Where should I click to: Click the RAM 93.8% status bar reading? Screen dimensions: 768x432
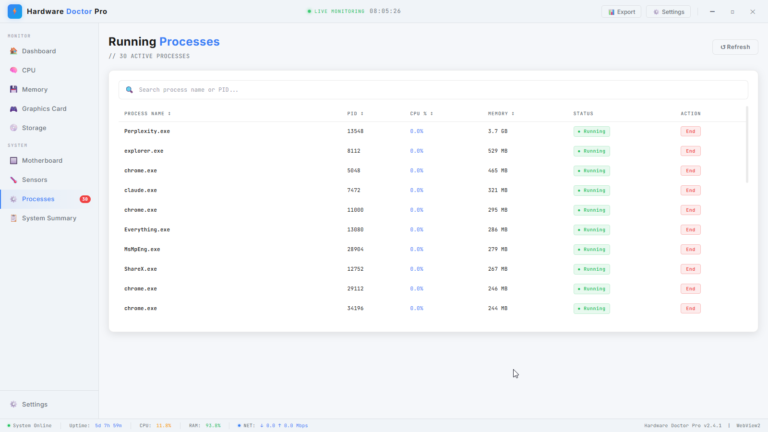pyautogui.click(x=205, y=426)
